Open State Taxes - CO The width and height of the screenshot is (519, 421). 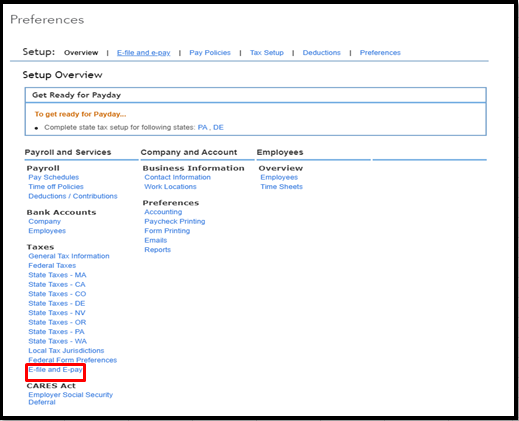coord(57,294)
